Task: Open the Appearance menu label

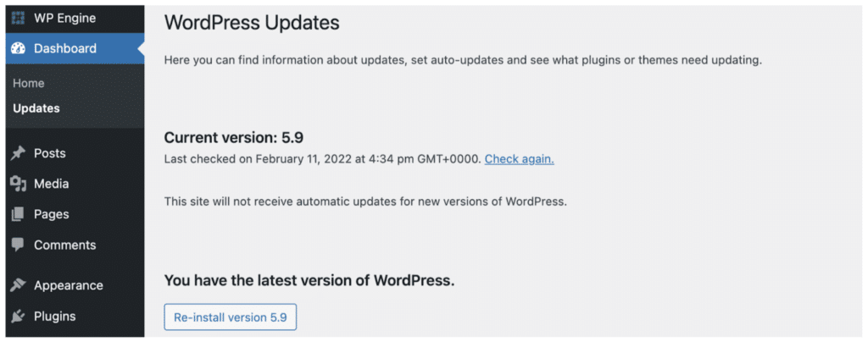Action: pyautogui.click(x=68, y=285)
